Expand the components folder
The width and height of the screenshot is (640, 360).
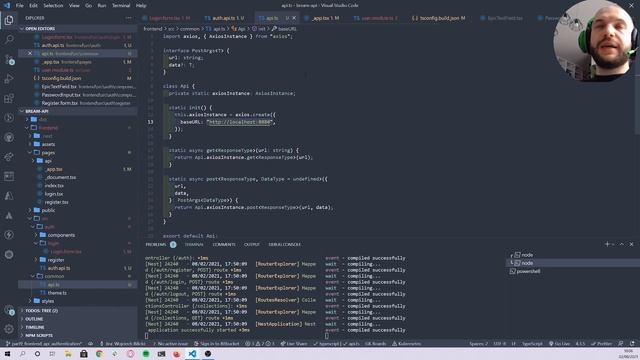pyautogui.click(x=61, y=235)
